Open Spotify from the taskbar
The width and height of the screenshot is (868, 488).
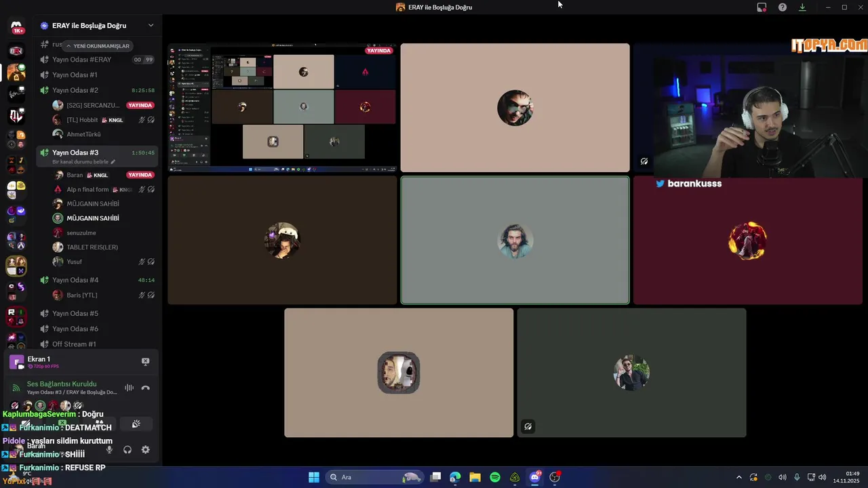pos(495,477)
